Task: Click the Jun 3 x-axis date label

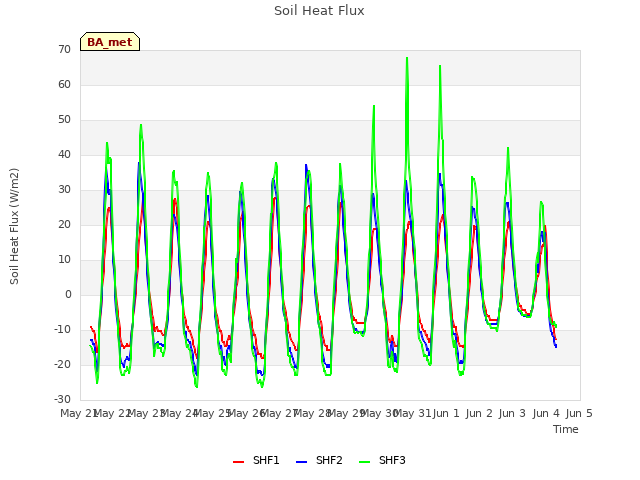Action: (x=512, y=413)
